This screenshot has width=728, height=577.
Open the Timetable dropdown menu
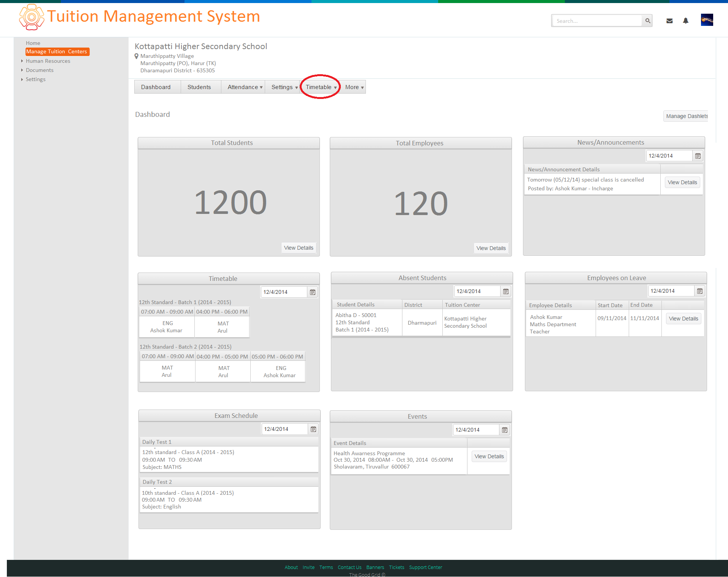(x=321, y=87)
